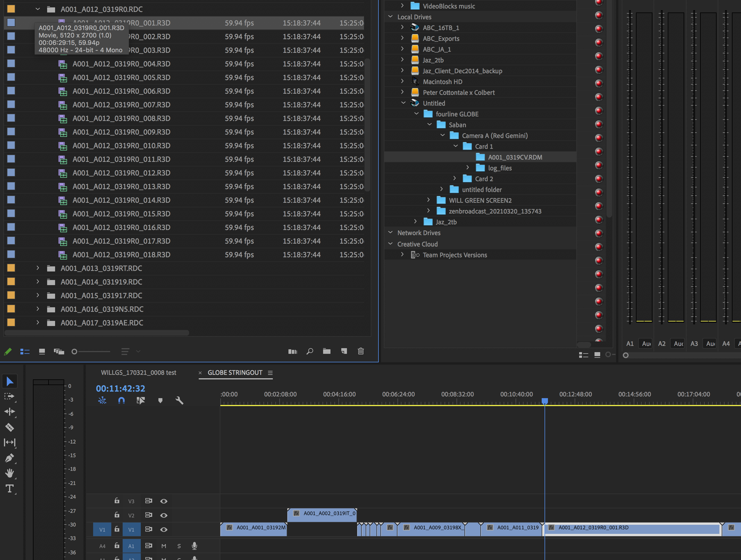Click the V1 source patch indicator
This screenshot has width=741, height=560.
click(102, 530)
